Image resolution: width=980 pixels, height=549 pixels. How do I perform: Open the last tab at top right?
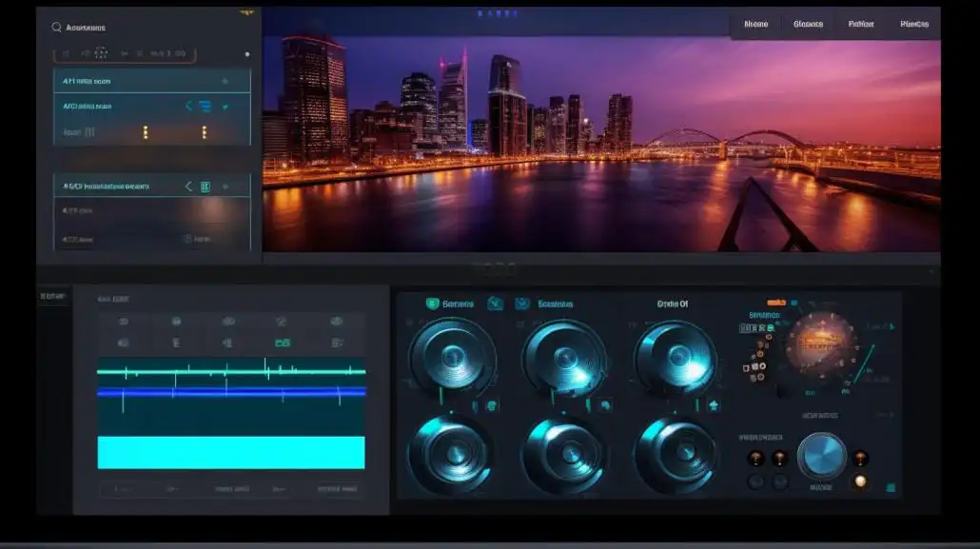click(914, 24)
